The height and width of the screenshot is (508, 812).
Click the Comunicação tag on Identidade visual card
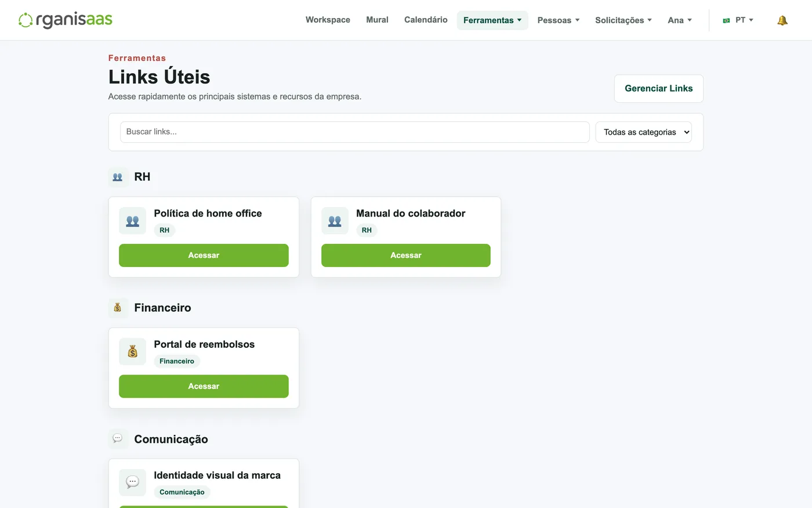coord(182,492)
